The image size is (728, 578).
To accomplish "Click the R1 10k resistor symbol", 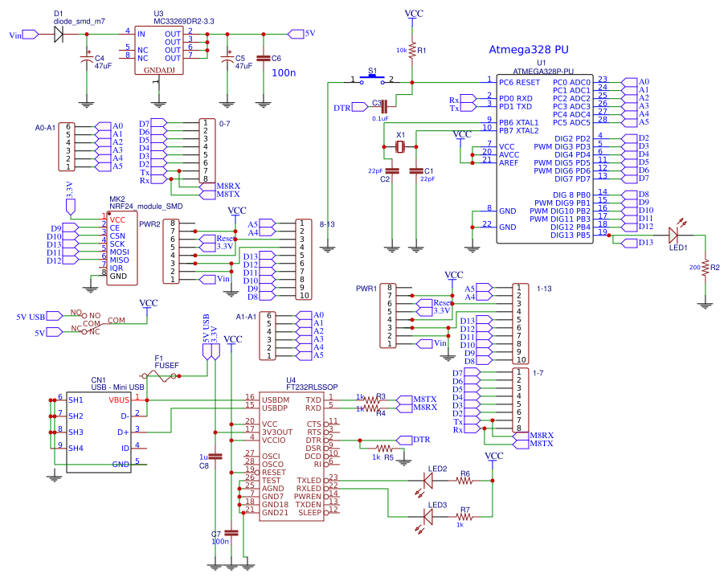I will pos(412,50).
